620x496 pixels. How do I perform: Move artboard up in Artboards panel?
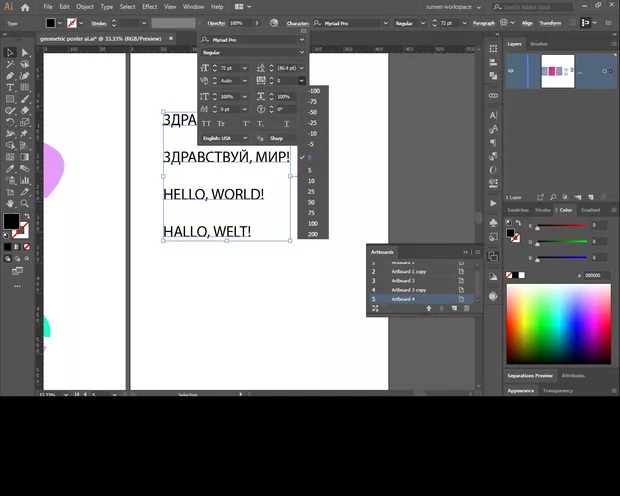pyautogui.click(x=429, y=308)
